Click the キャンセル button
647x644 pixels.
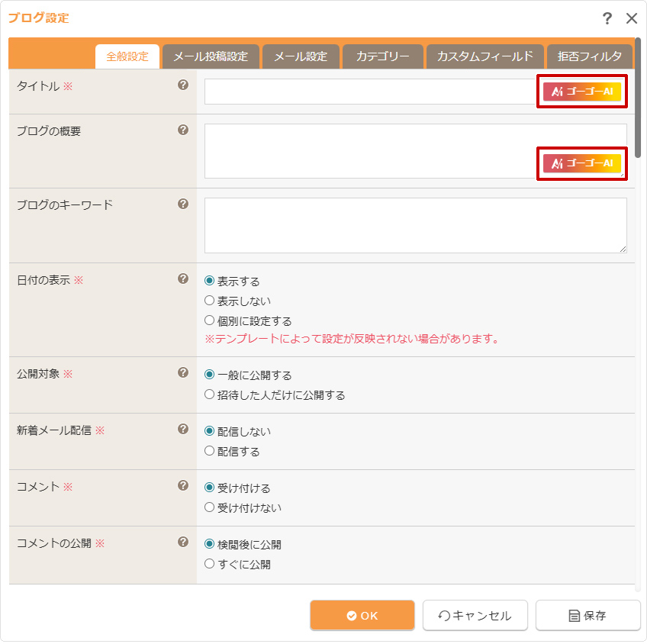tap(475, 615)
